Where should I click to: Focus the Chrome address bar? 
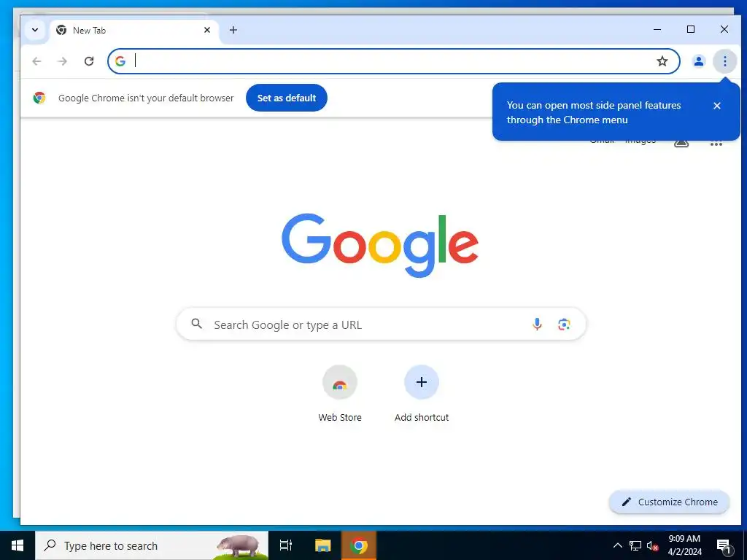pos(393,61)
